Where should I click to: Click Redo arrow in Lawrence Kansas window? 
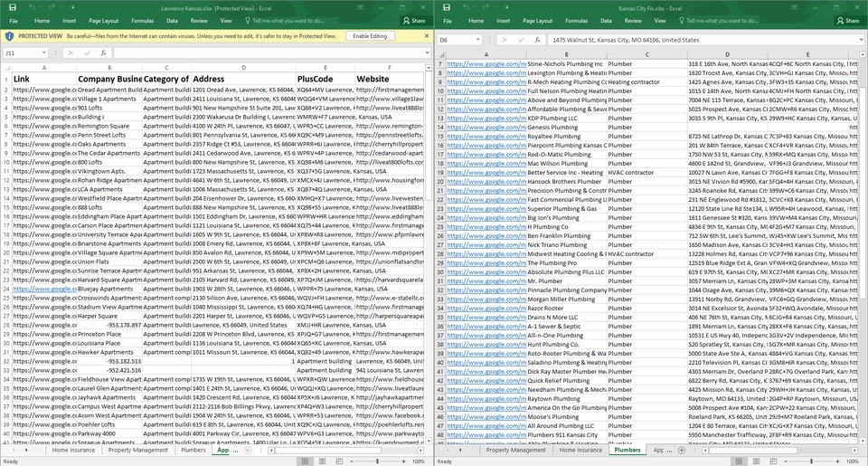[52, 7]
